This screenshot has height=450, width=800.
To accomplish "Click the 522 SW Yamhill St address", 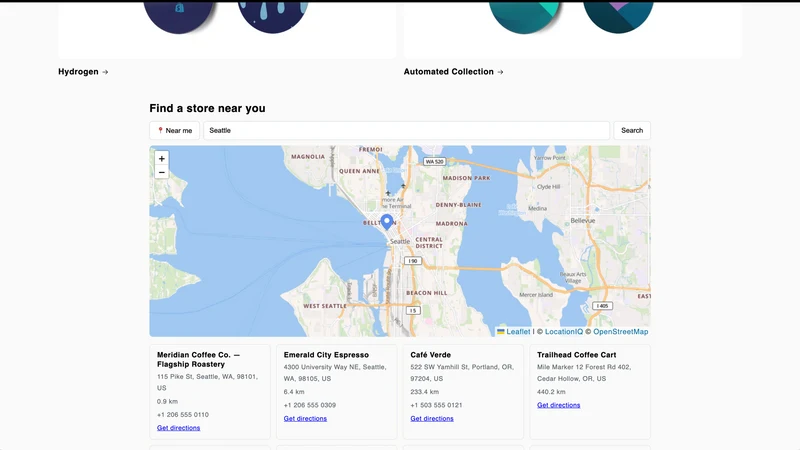I will [x=462, y=373].
